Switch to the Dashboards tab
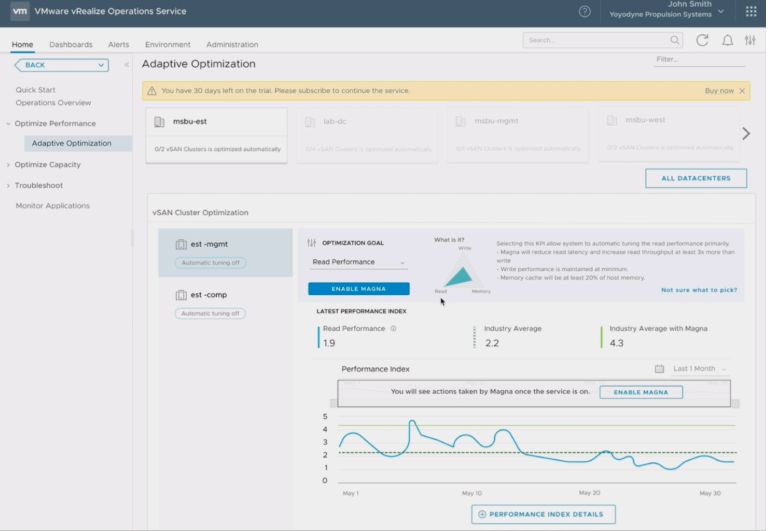This screenshot has height=531, width=768. [71, 45]
